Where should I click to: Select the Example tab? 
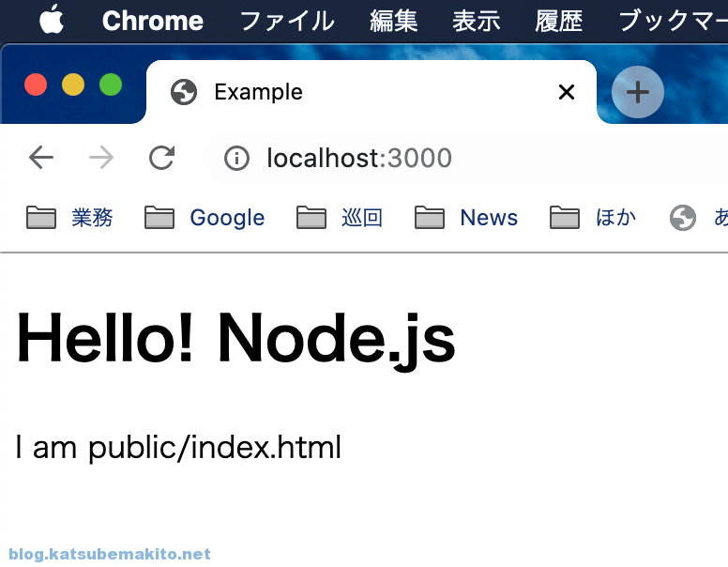371,92
